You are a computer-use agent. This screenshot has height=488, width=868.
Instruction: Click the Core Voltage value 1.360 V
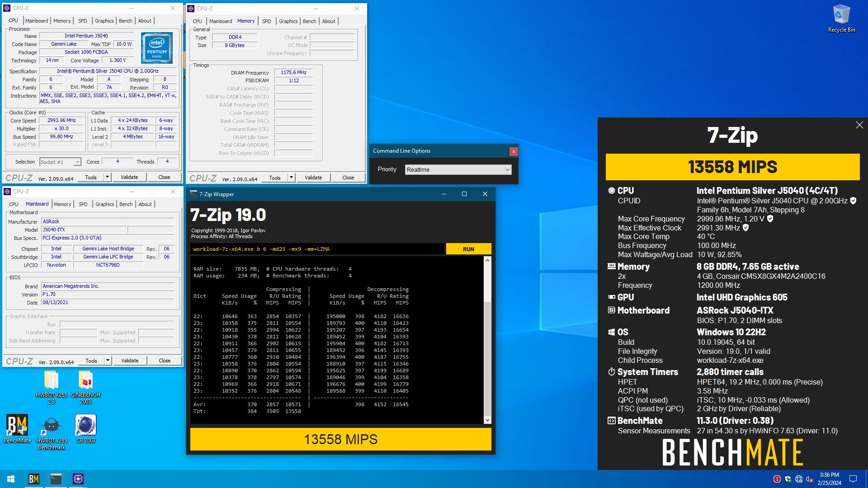(x=118, y=60)
